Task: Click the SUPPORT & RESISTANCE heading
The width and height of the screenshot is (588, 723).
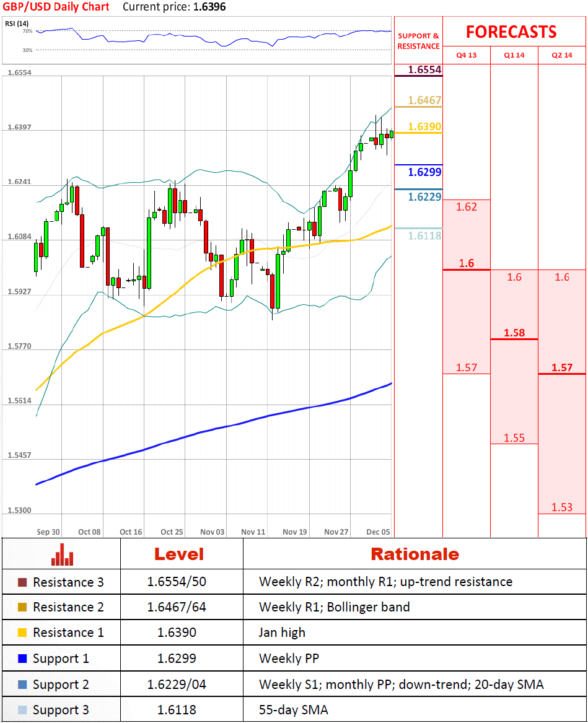Action: (x=418, y=41)
